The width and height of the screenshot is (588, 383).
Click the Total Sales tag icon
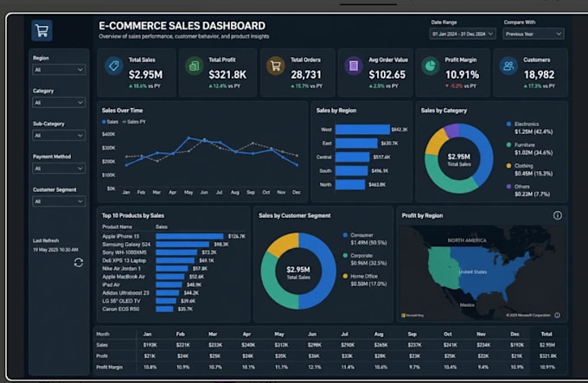pyautogui.click(x=113, y=66)
